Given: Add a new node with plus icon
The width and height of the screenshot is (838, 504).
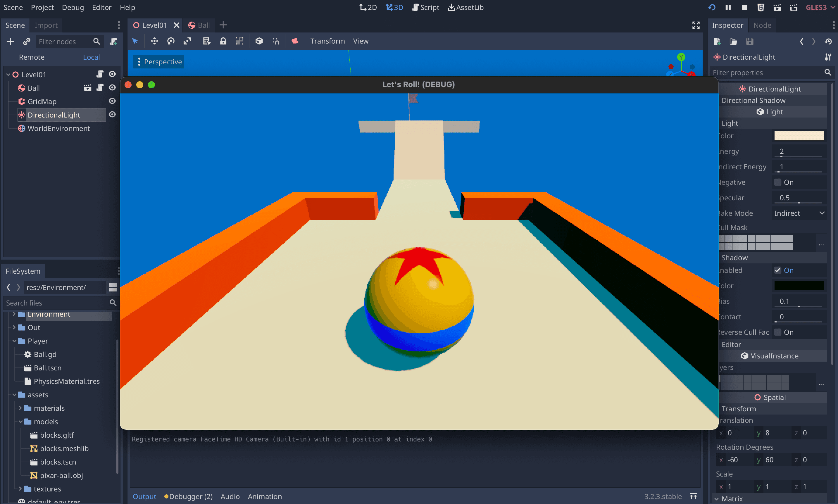Looking at the screenshot, I should click(10, 42).
